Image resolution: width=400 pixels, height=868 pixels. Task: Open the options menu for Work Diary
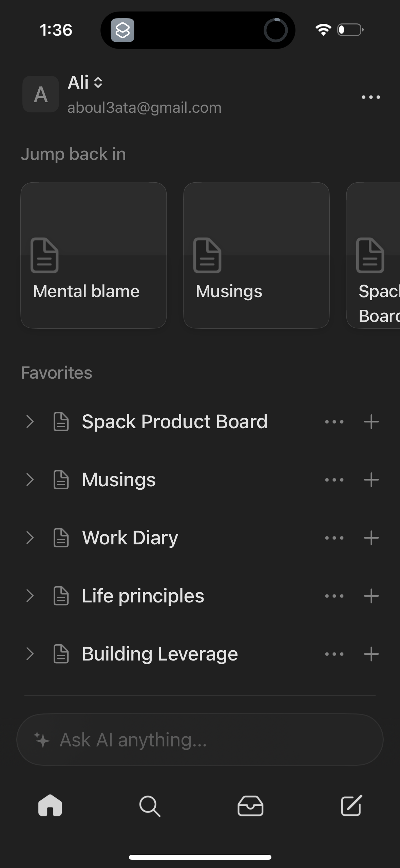(x=334, y=537)
